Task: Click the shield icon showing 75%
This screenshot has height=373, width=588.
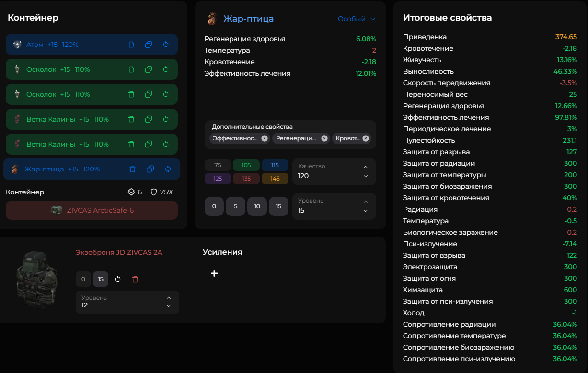Action: pos(154,192)
